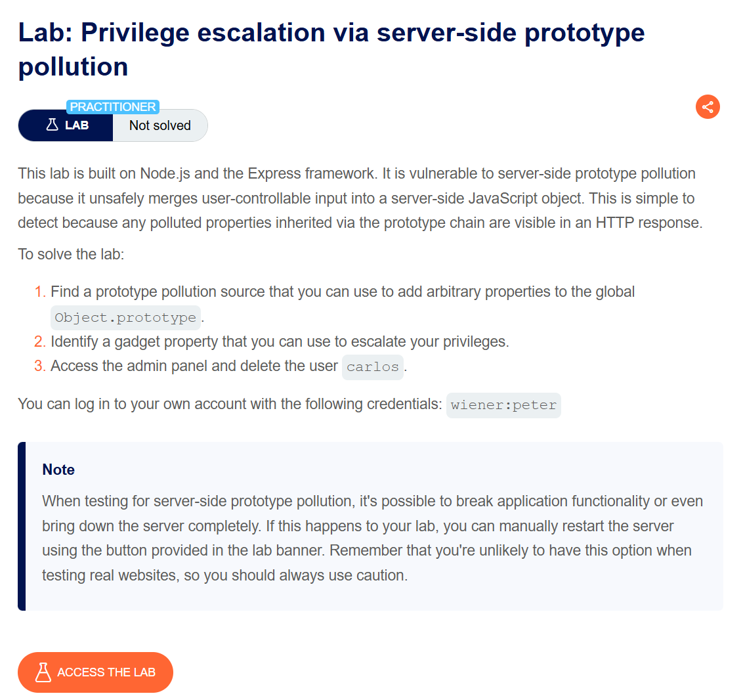Image resolution: width=743 pixels, height=700 pixels.
Task: Click the Note heading in the callout
Action: (58, 470)
